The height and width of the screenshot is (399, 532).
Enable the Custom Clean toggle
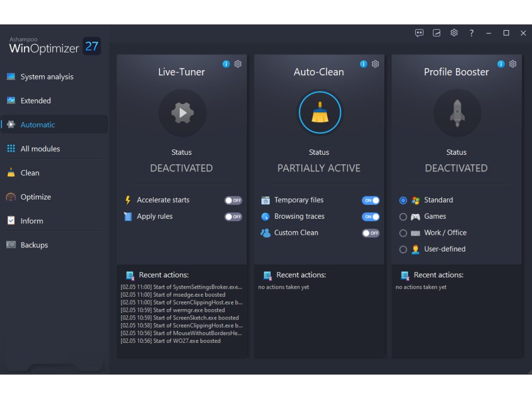point(370,233)
